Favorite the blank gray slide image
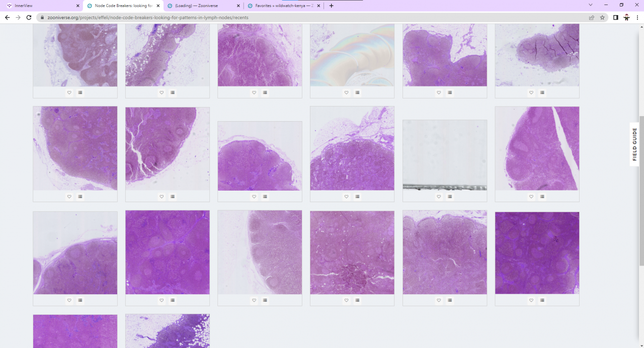 439,197
